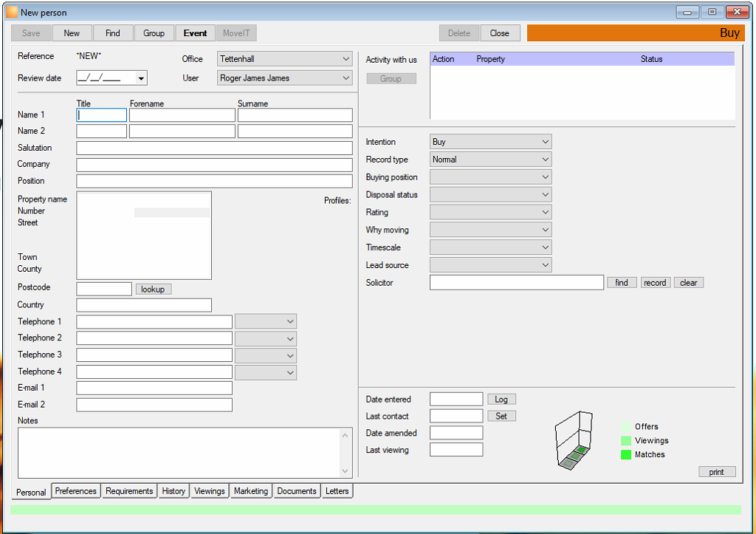Image resolution: width=756 pixels, height=534 pixels.
Task: Click the Event toolbar button
Action: click(x=195, y=33)
